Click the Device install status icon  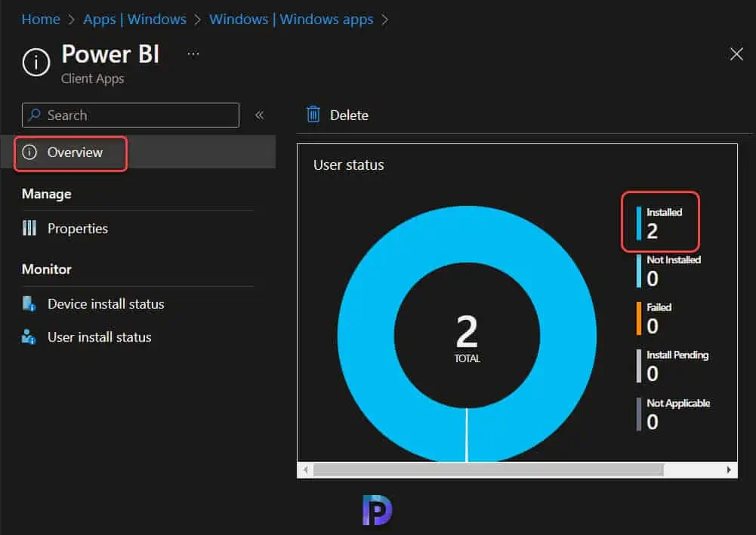tap(29, 304)
